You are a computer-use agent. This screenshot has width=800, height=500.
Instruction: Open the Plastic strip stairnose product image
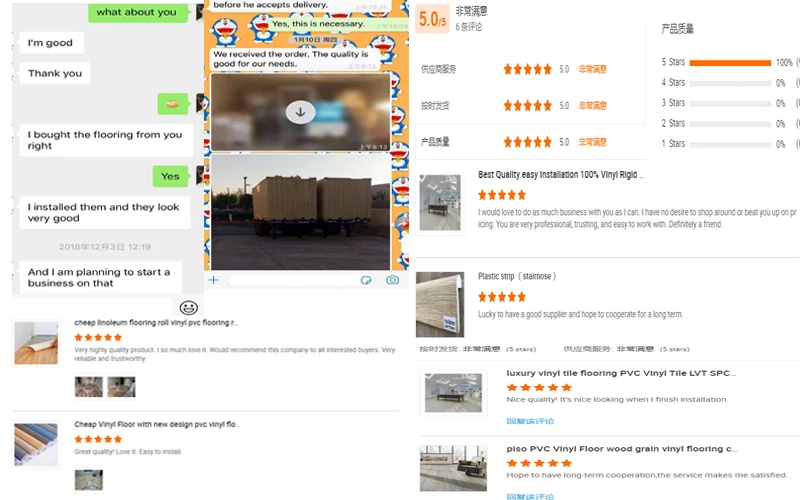pyautogui.click(x=440, y=304)
